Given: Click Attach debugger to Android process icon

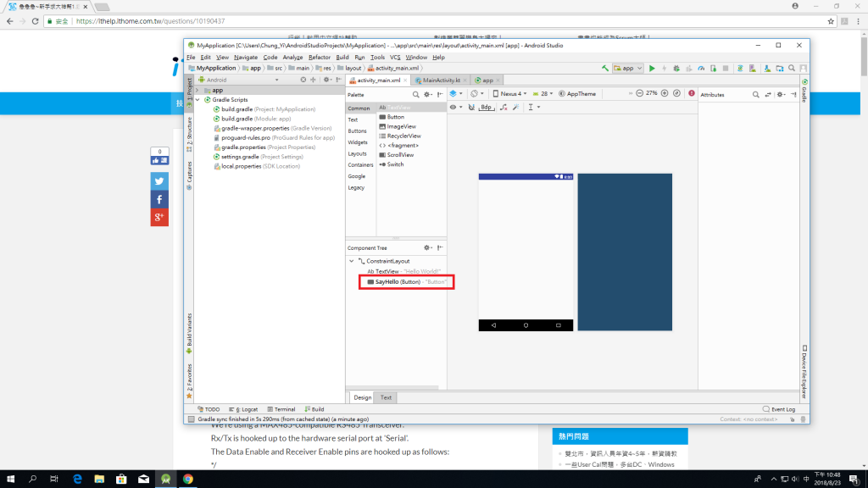Looking at the screenshot, I should coord(713,69).
